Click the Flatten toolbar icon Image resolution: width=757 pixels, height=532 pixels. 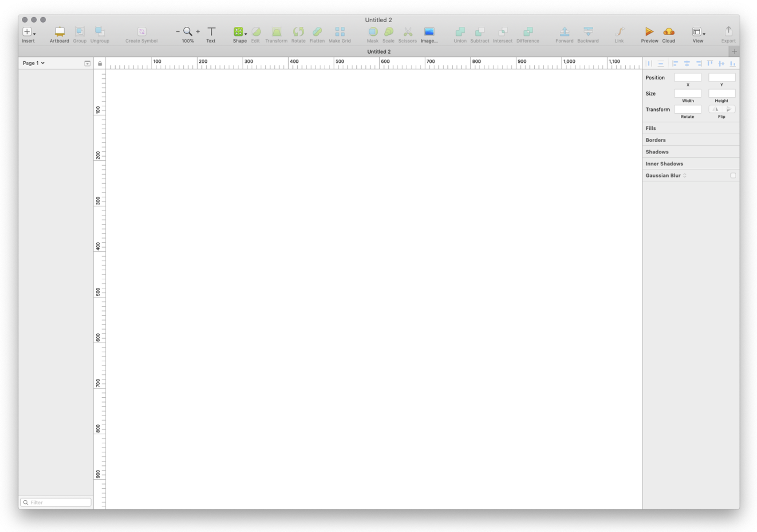tap(317, 32)
